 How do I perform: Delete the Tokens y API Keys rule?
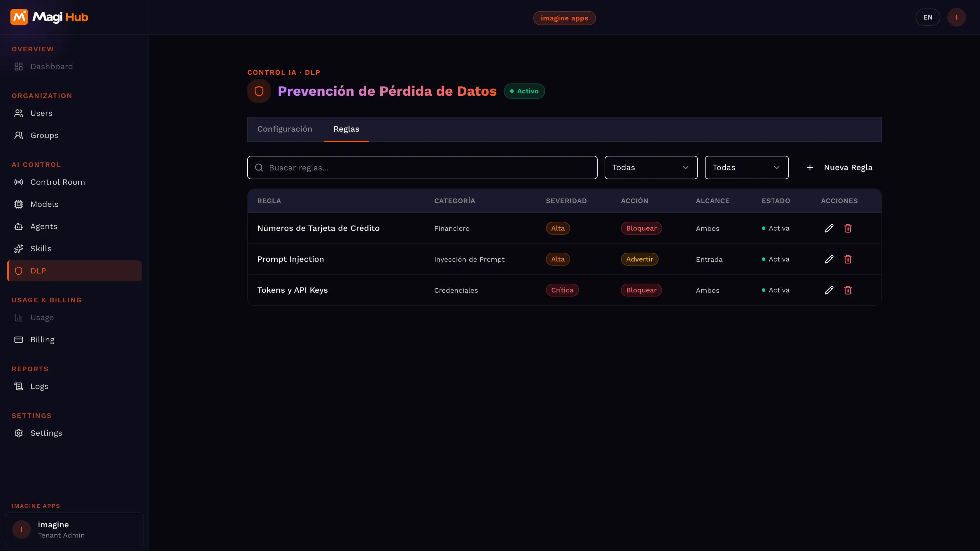pos(848,290)
